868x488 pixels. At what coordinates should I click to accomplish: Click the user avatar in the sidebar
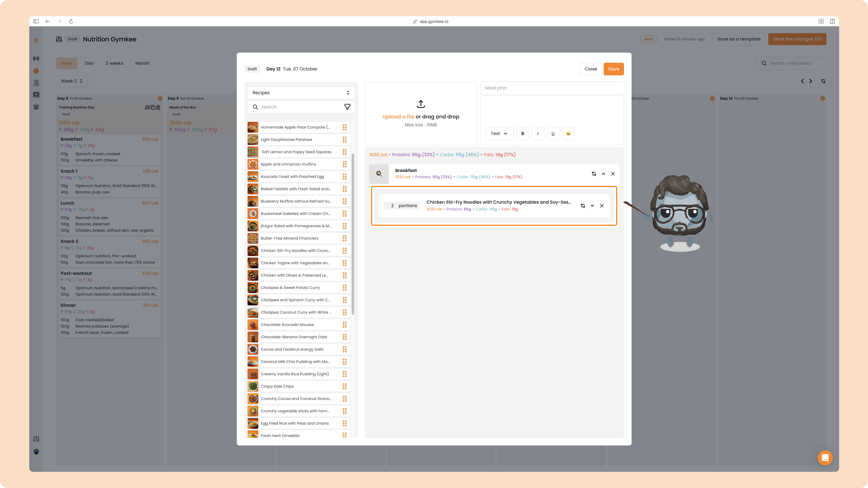(36, 452)
